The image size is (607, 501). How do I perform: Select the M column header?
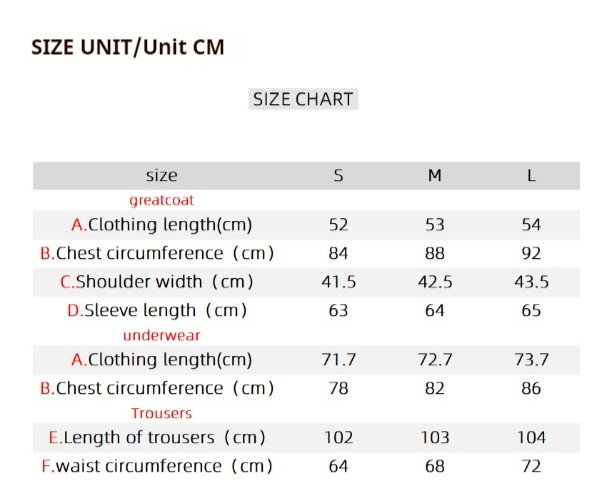tap(435, 176)
